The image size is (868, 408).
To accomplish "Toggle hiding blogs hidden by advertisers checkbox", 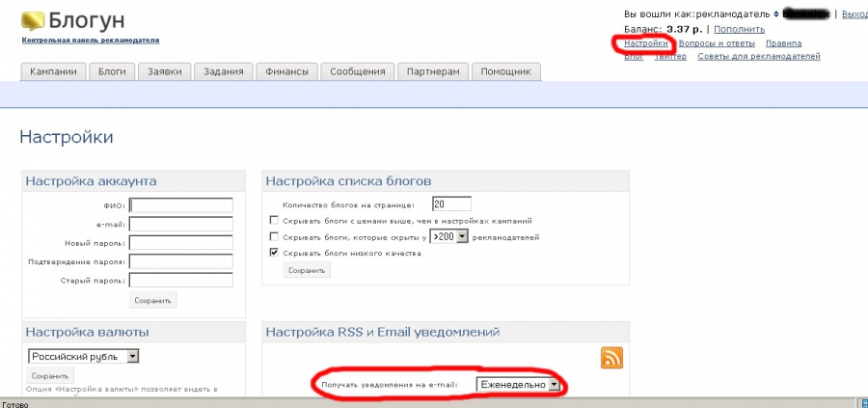I will pos(275,236).
